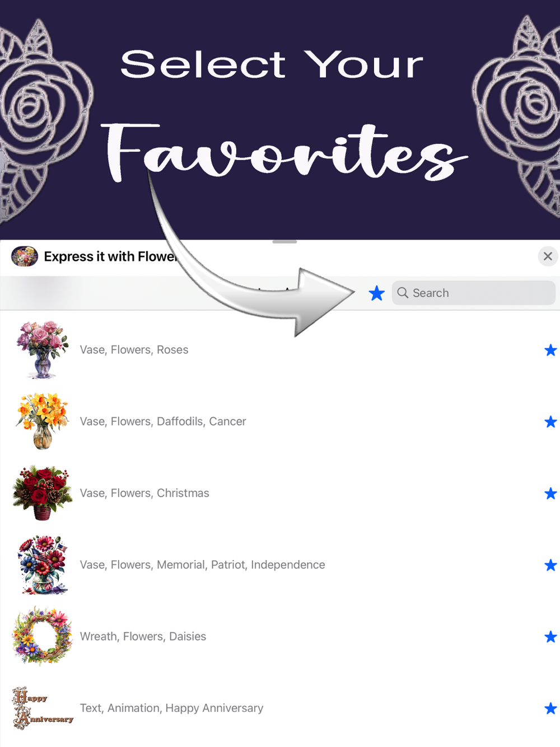The image size is (560, 747).
Task: Click the drawer grabber handle above panel
Action: pyautogui.click(x=284, y=242)
